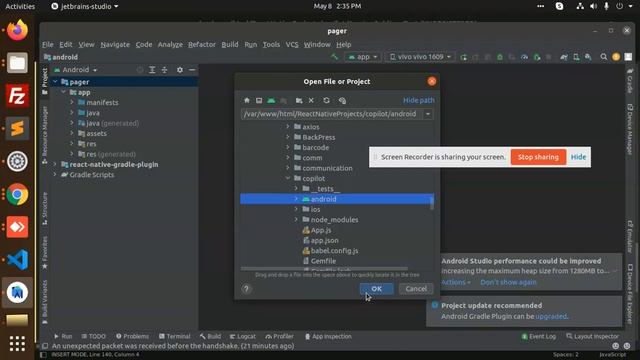The image size is (640, 360).
Task: Click the Search Everywhere magnifier icon
Action: click(x=603, y=57)
